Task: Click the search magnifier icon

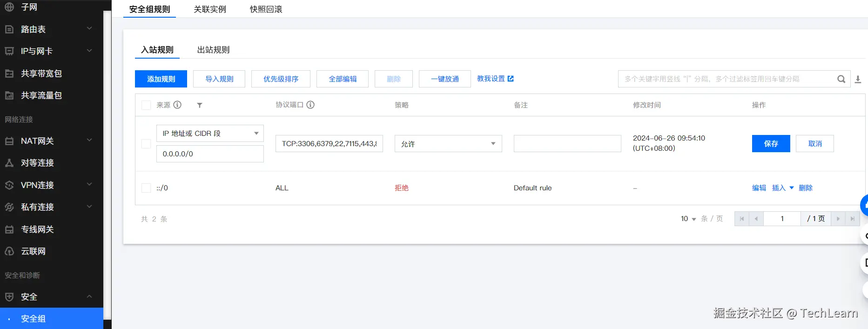Action: [x=841, y=79]
